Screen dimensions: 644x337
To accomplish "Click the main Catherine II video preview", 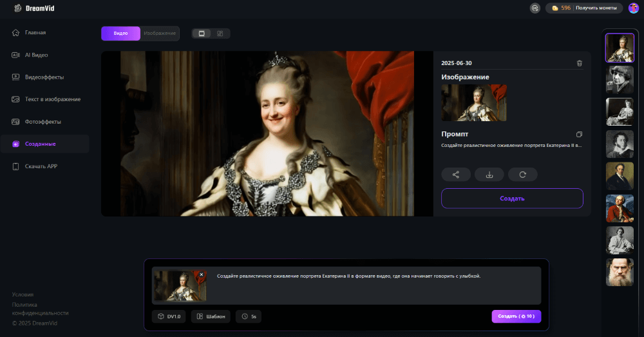I will 267,133.
